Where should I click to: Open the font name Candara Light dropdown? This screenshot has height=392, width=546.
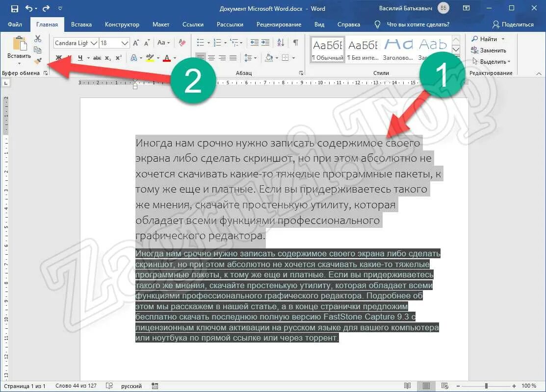(94, 43)
